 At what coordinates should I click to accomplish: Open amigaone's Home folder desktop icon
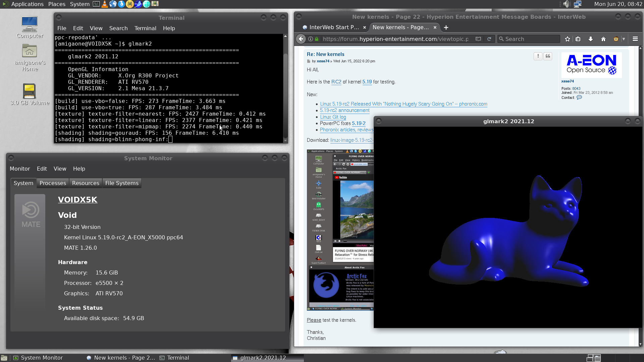tap(30, 58)
